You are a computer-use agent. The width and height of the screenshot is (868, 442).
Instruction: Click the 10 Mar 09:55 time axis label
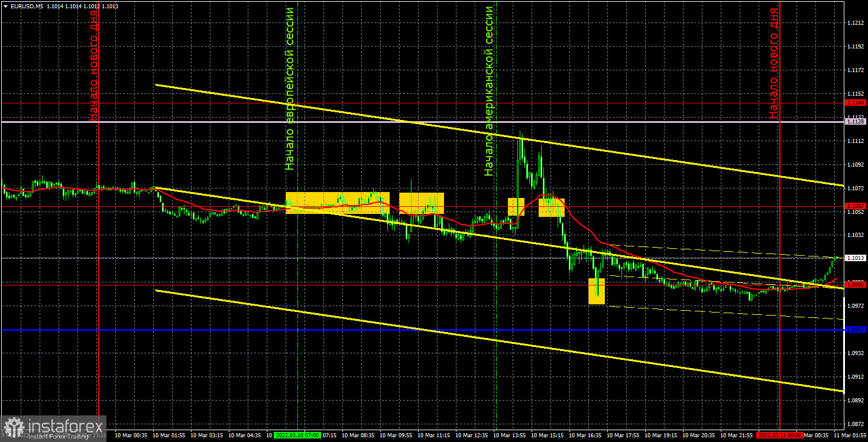[396, 435]
